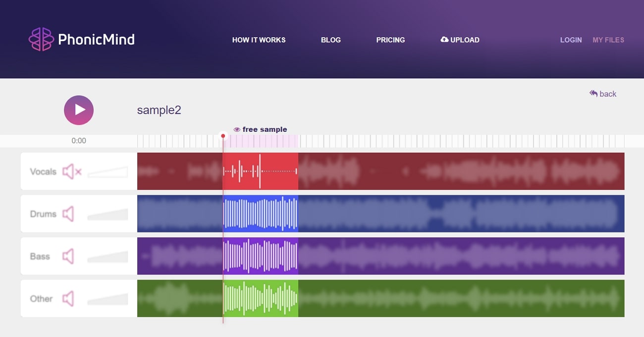Open the Login link
The height and width of the screenshot is (337, 644).
[571, 40]
